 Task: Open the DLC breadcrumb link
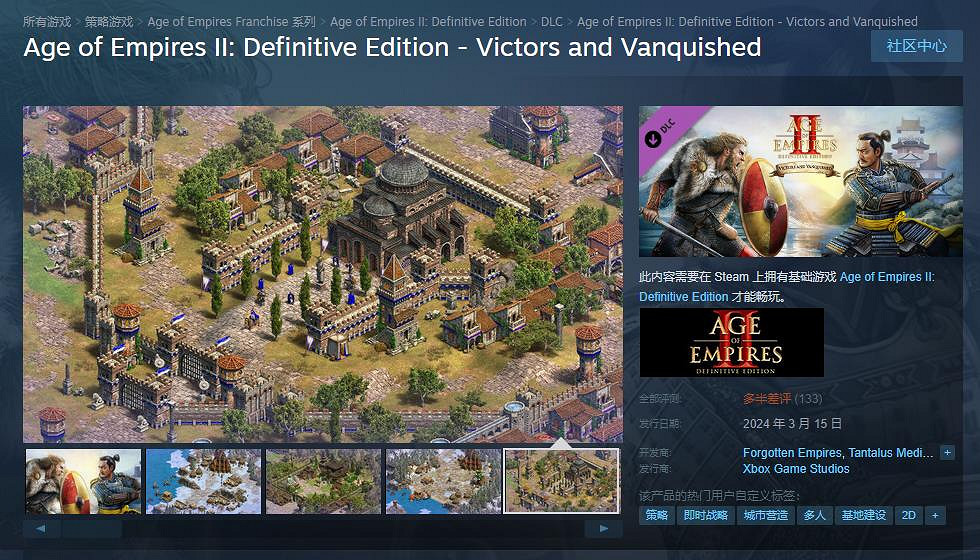click(x=551, y=22)
